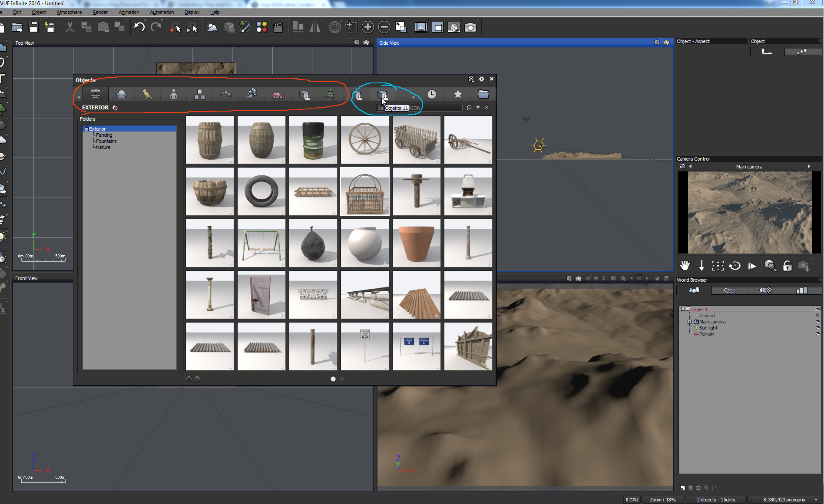Open the Atmosphere menu

(69, 12)
